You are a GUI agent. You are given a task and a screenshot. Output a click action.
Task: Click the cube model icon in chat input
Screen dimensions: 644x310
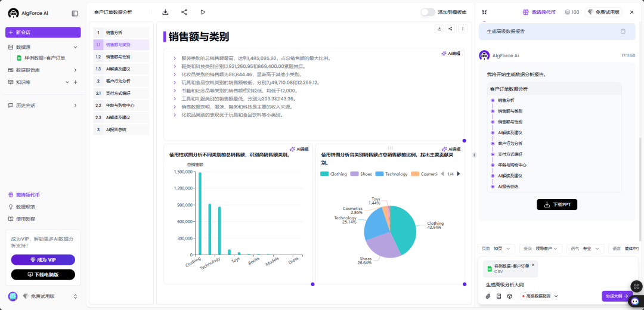(x=509, y=296)
